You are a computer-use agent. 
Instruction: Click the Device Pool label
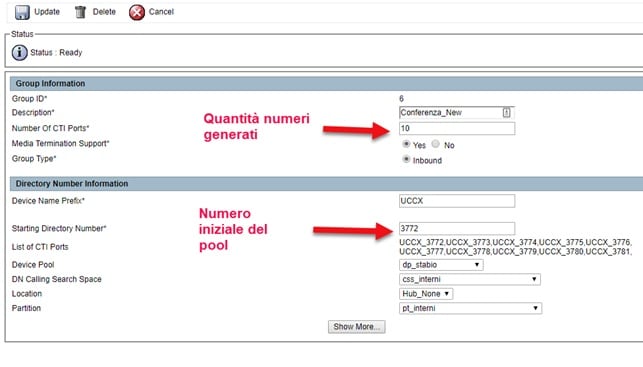(33, 265)
